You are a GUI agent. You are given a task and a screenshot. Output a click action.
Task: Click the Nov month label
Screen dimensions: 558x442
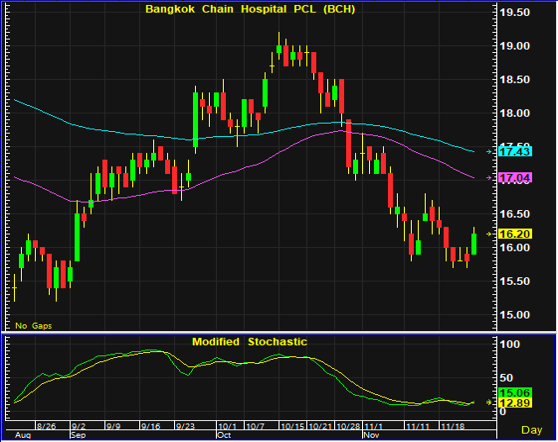[x=371, y=435]
